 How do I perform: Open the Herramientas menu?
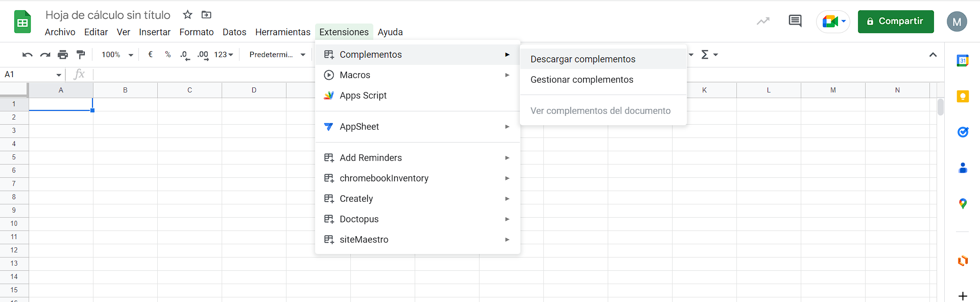click(x=283, y=32)
